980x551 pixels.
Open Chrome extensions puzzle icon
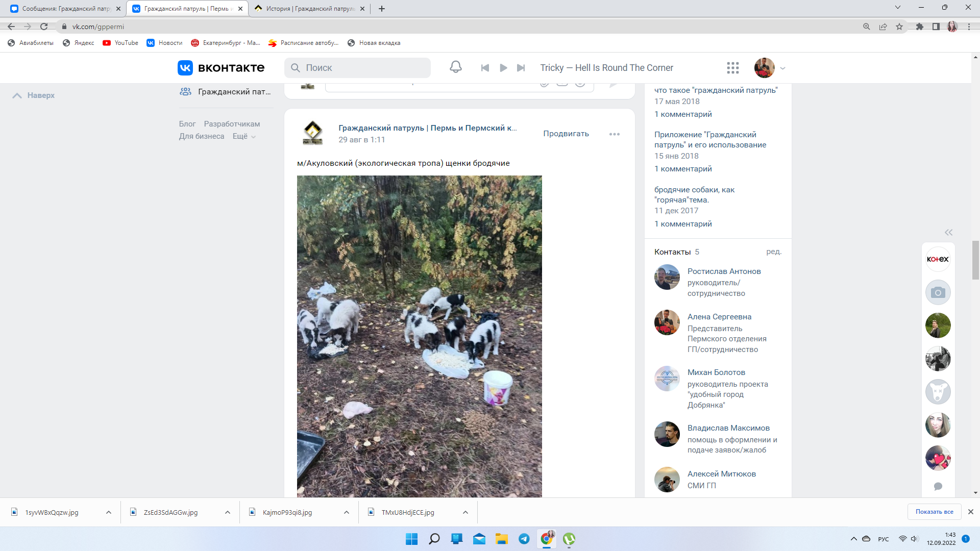(x=920, y=27)
